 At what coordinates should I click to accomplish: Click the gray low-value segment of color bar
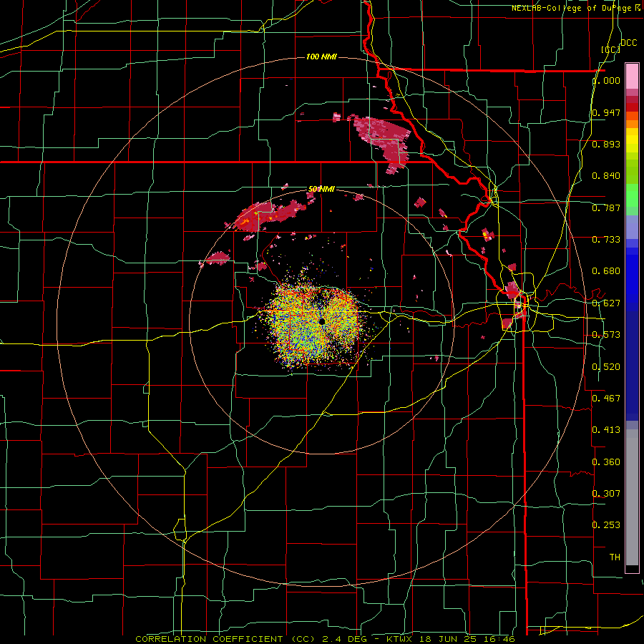point(632,497)
